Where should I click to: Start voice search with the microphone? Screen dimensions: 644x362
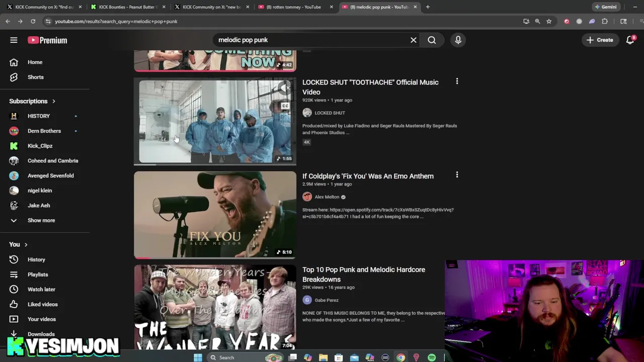pyautogui.click(x=458, y=40)
